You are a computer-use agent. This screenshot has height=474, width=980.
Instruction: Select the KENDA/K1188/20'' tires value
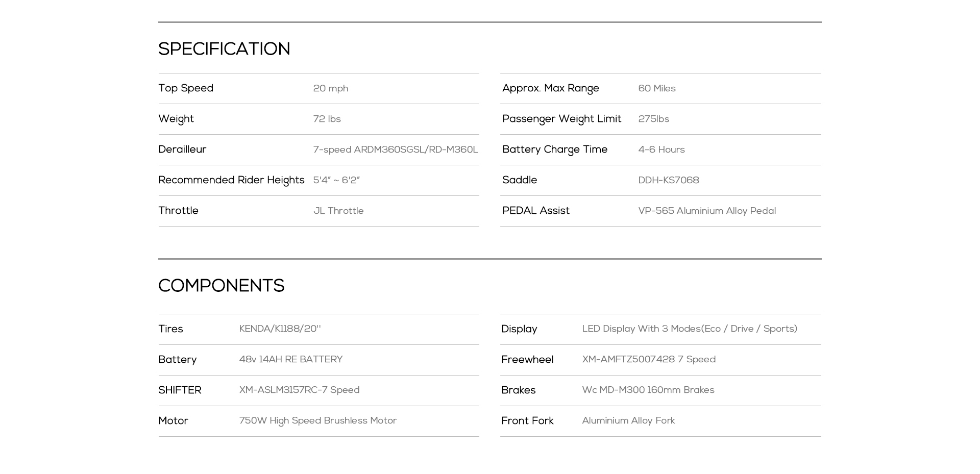pos(280,329)
